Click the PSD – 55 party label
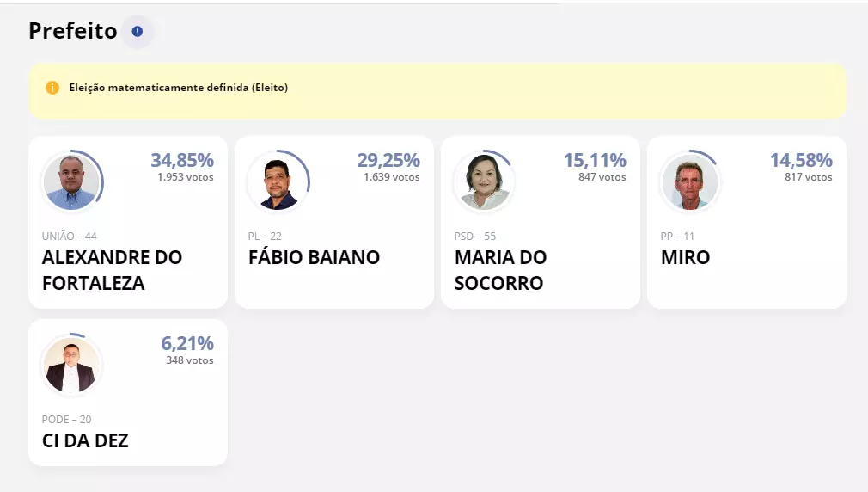 pyautogui.click(x=475, y=236)
